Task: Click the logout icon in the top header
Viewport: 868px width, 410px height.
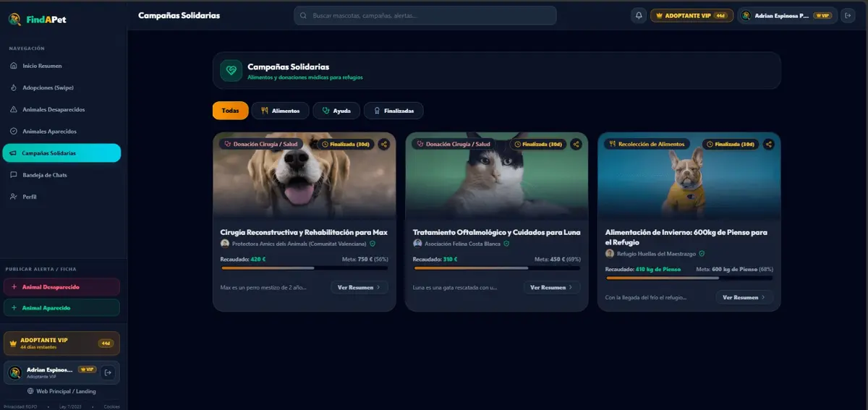Action: 848,15
